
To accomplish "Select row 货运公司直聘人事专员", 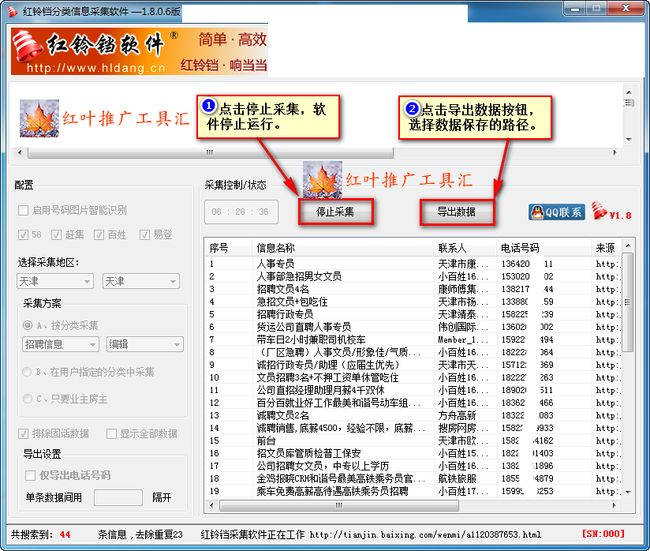I will (413, 327).
